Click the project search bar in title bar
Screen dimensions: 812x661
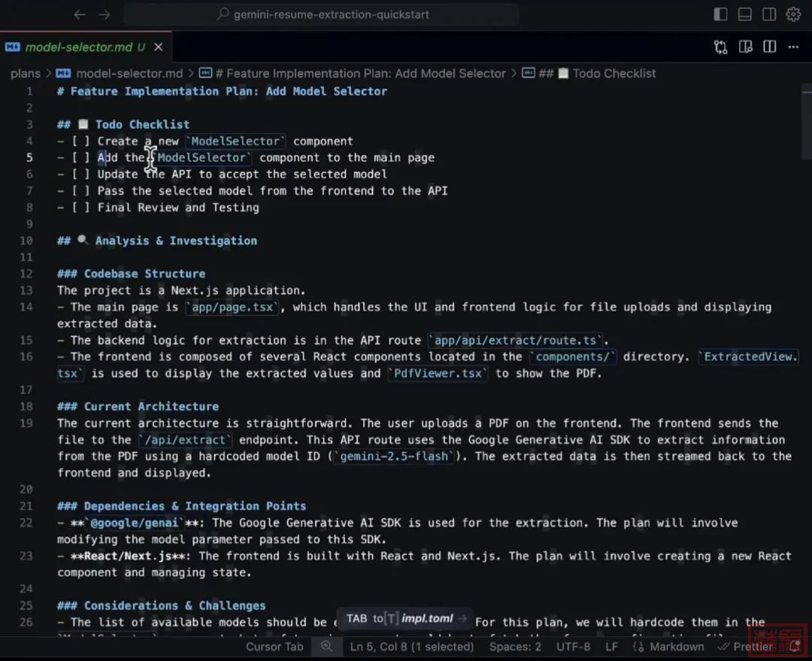tap(321, 14)
